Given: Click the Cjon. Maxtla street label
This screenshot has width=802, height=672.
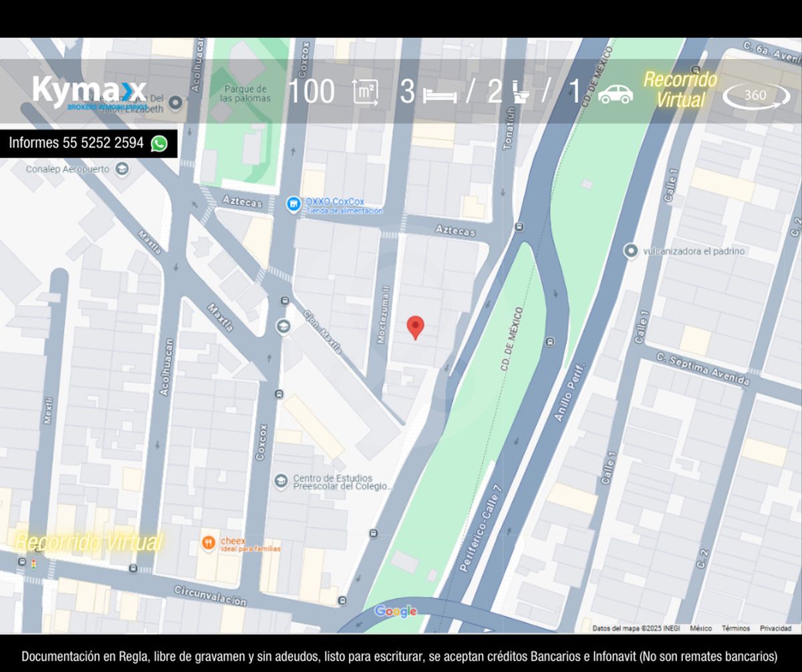Looking at the screenshot, I should (x=323, y=332).
